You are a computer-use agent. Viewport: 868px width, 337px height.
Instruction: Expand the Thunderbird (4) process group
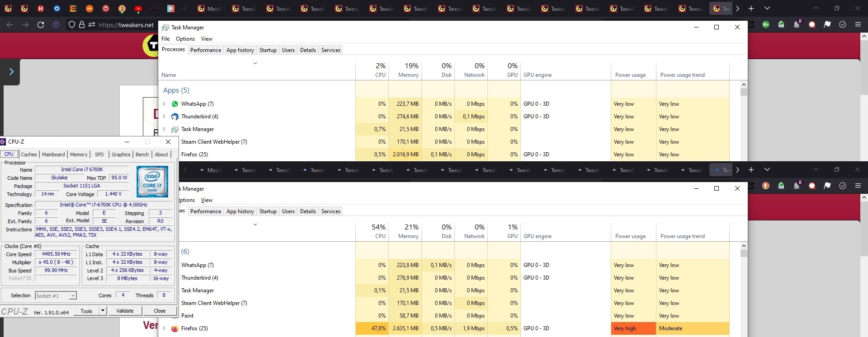click(x=164, y=117)
